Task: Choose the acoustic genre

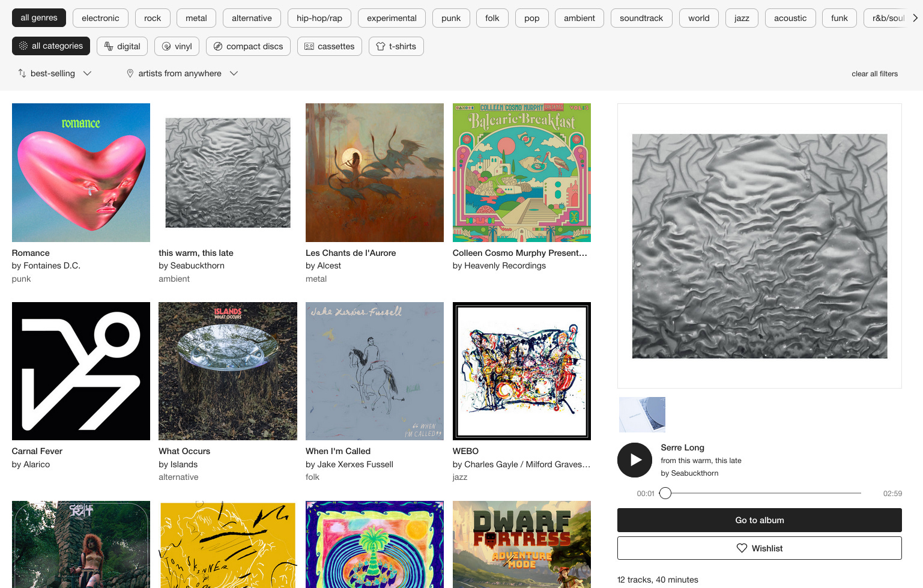Action: 790,18
